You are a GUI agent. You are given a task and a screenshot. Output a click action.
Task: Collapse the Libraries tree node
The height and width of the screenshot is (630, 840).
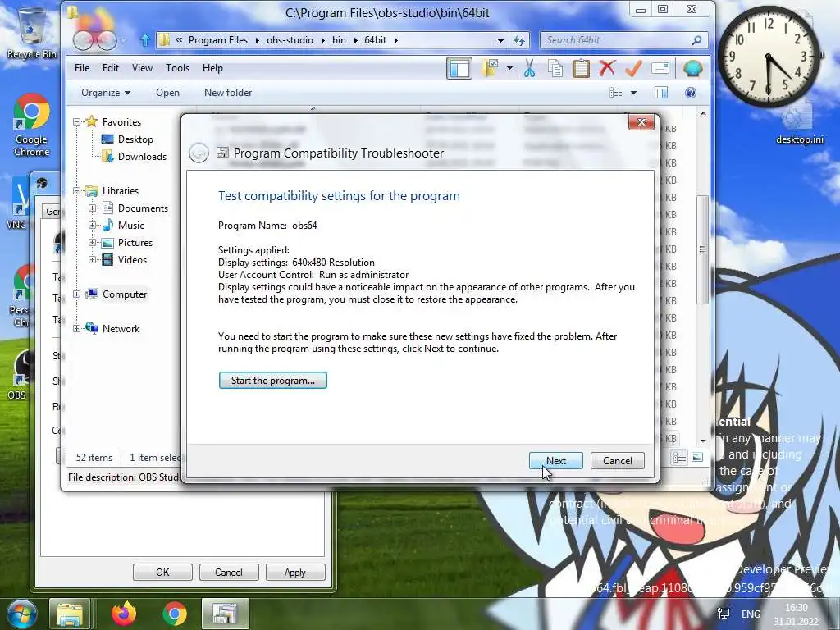(x=76, y=190)
